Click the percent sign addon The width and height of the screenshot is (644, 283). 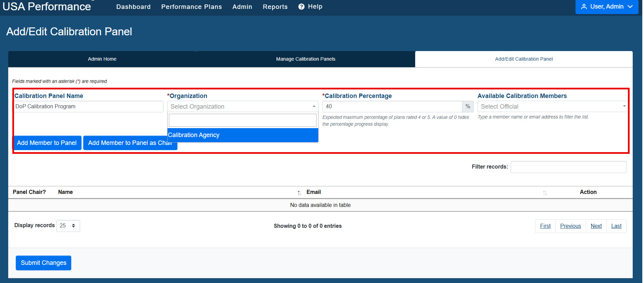point(468,107)
